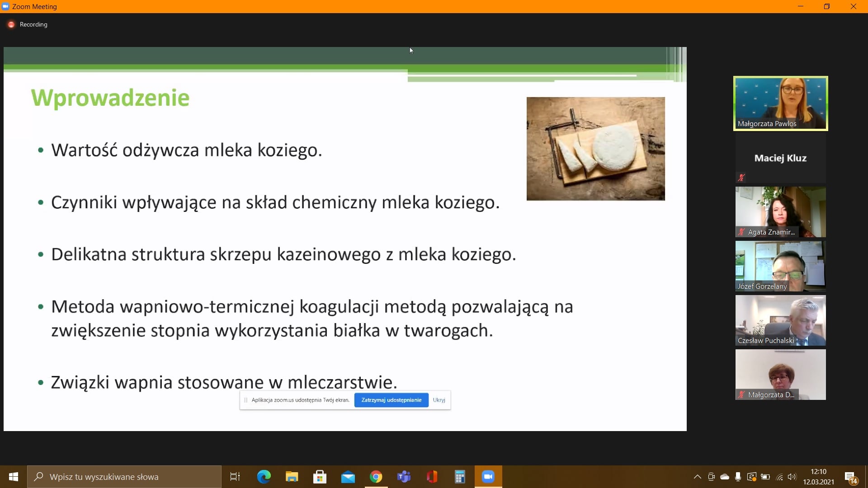This screenshot has height=488, width=868.
Task: Click the speaker volume tray icon
Action: 792,477
